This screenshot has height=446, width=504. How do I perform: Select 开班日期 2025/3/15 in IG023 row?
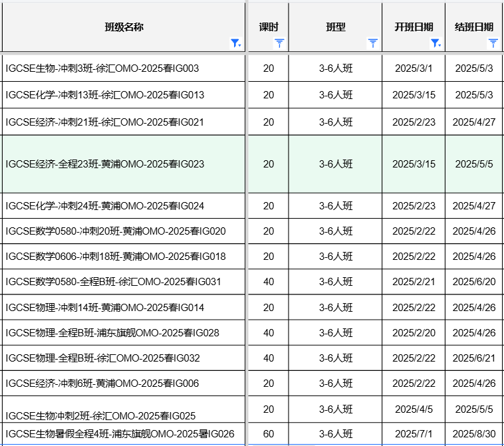pos(414,164)
